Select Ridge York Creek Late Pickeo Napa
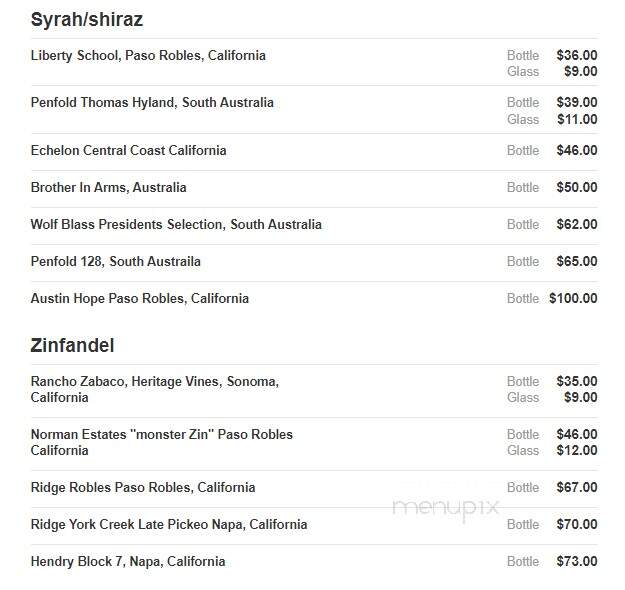The width and height of the screenshot is (625, 590). (169, 525)
